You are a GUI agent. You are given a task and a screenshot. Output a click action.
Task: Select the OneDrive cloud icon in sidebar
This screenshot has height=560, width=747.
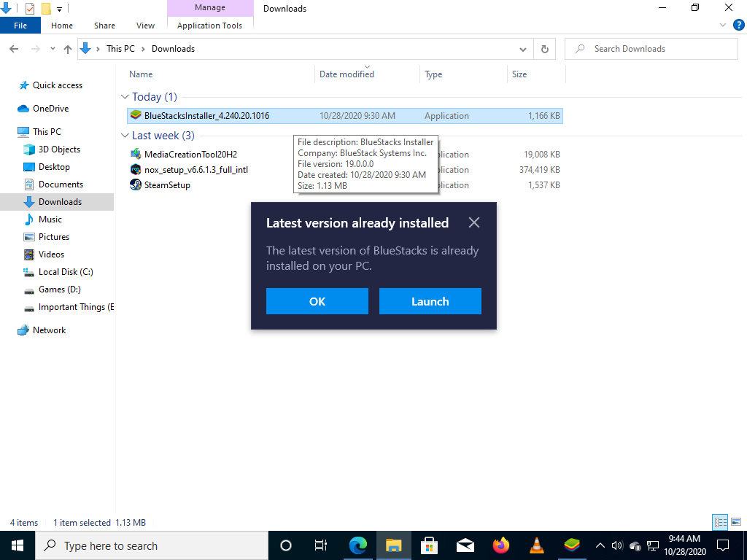(x=23, y=109)
